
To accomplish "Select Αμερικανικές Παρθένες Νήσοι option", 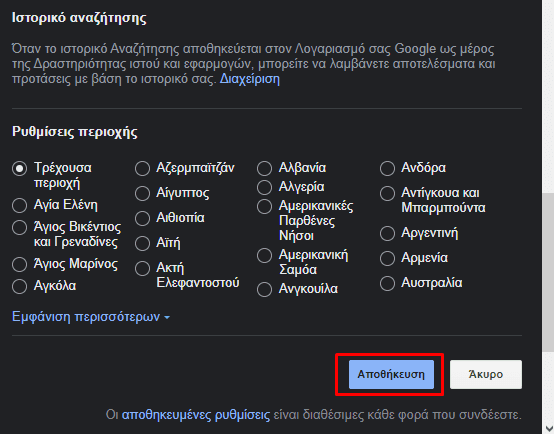I will click(x=265, y=207).
